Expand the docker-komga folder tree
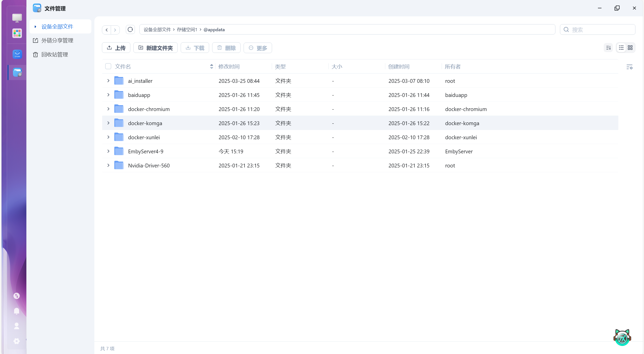The image size is (644, 354). coord(108,123)
